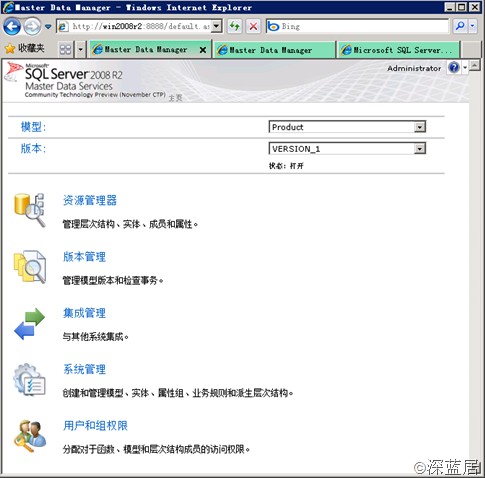Click the 管理层次结构、实体、成员和属性 description
Viewport: 485px width, 478px height.
click(130, 224)
